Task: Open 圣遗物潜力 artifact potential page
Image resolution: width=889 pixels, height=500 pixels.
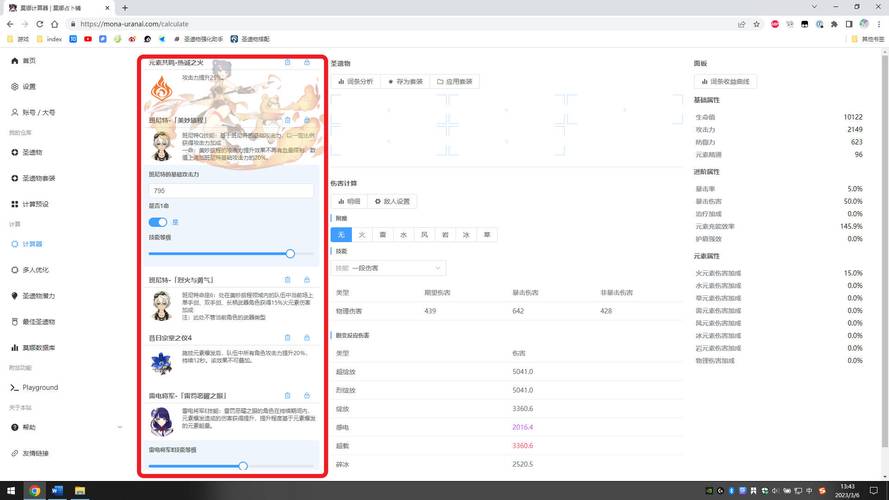Action: coord(33,296)
